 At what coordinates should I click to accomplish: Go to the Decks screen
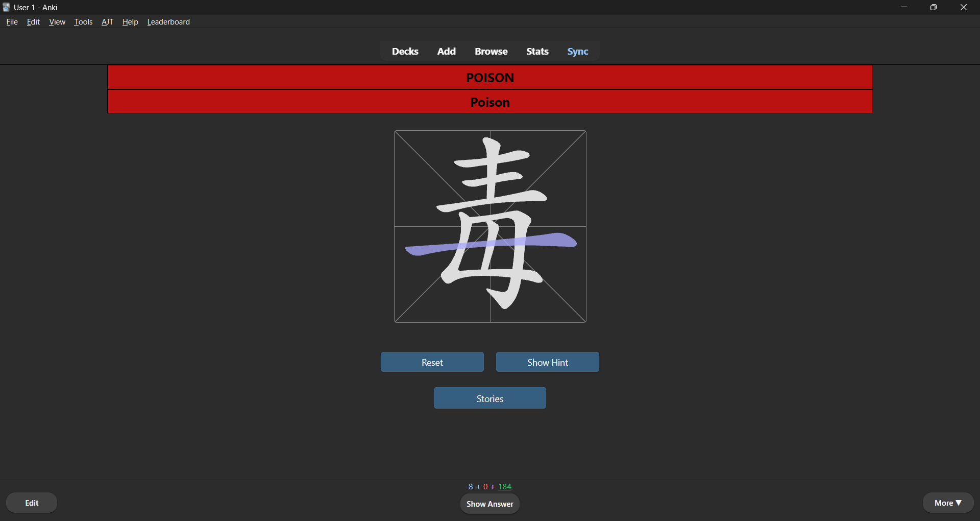tap(405, 52)
